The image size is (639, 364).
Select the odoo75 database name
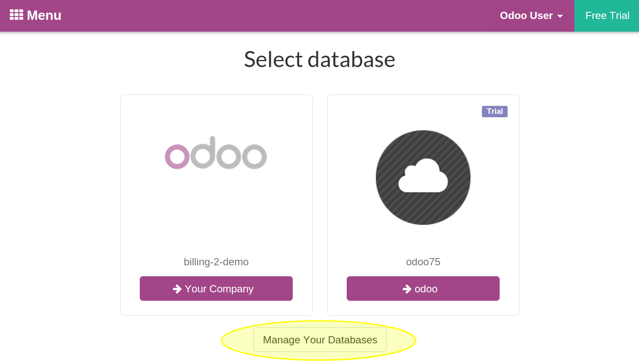[x=423, y=262]
